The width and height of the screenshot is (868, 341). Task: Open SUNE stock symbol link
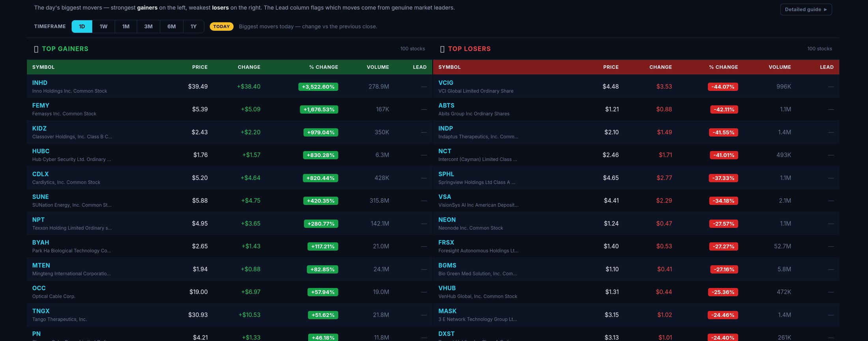pyautogui.click(x=41, y=197)
